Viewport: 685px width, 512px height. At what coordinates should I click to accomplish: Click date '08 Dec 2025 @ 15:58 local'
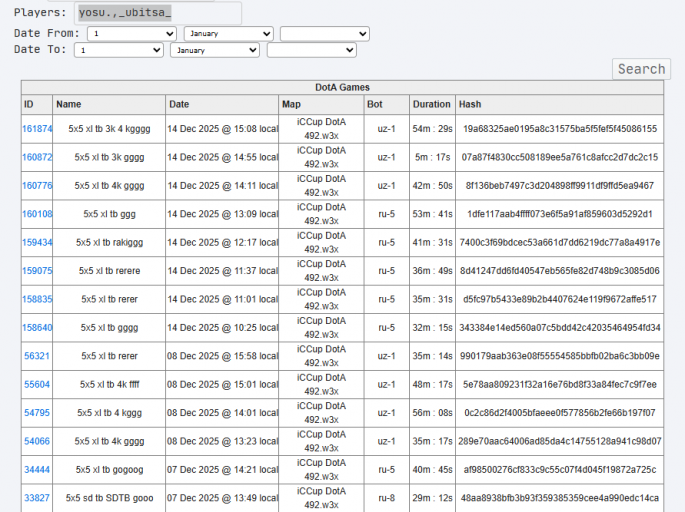[x=222, y=356]
